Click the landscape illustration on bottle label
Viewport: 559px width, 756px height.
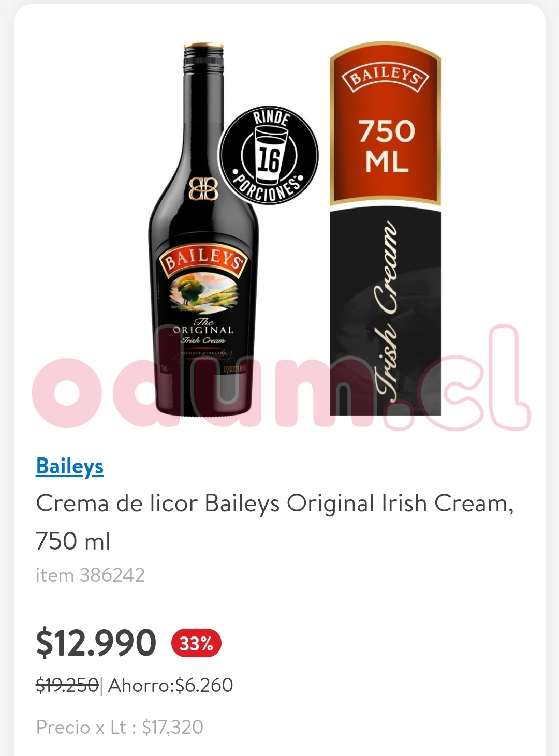click(203, 295)
